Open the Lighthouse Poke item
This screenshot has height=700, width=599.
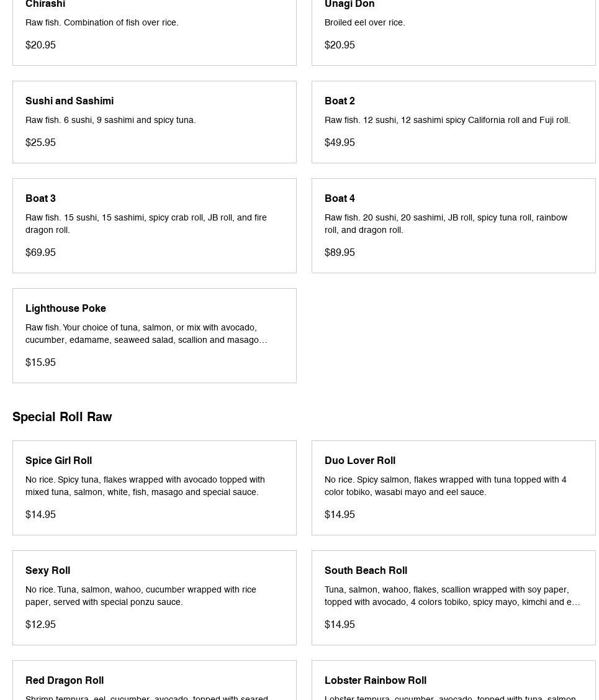[154, 335]
